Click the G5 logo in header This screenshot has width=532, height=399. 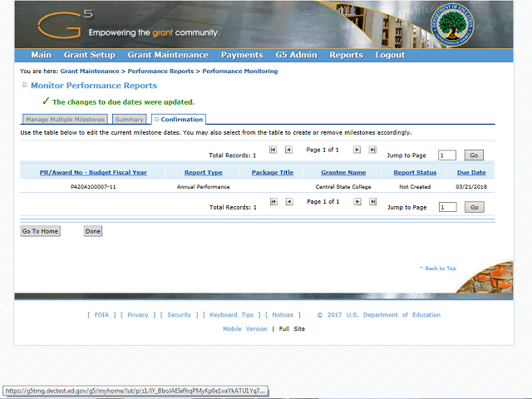tap(65, 24)
